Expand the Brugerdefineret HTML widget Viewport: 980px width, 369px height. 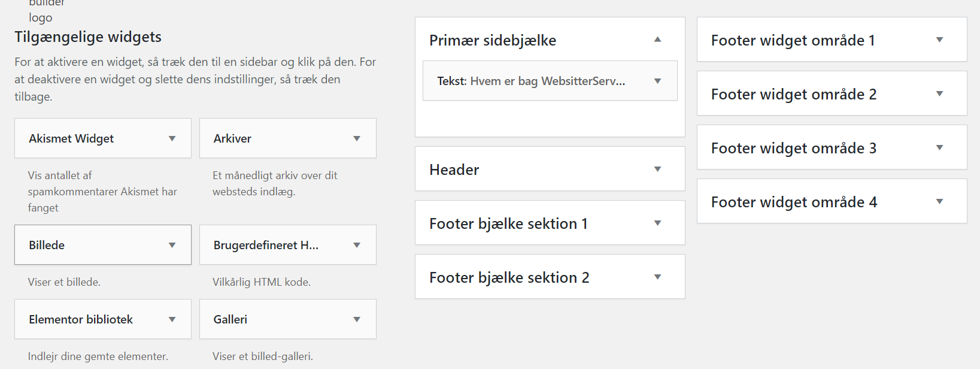tap(357, 244)
